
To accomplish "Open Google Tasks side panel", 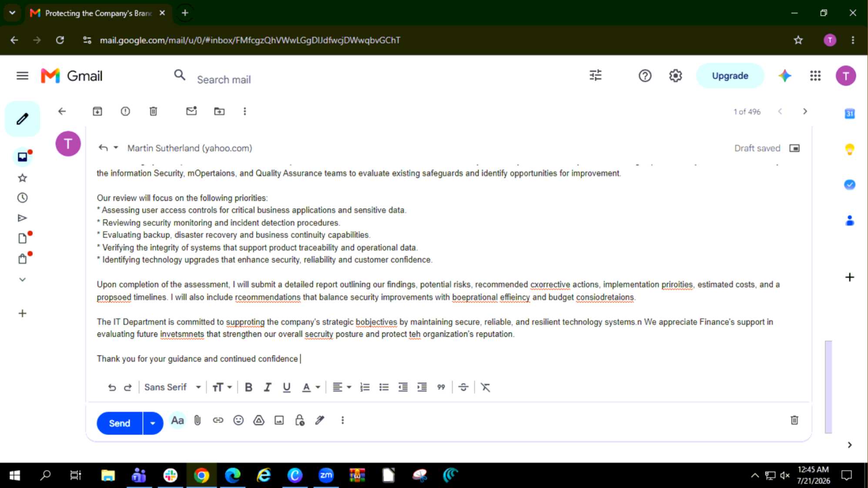I will click(x=849, y=185).
